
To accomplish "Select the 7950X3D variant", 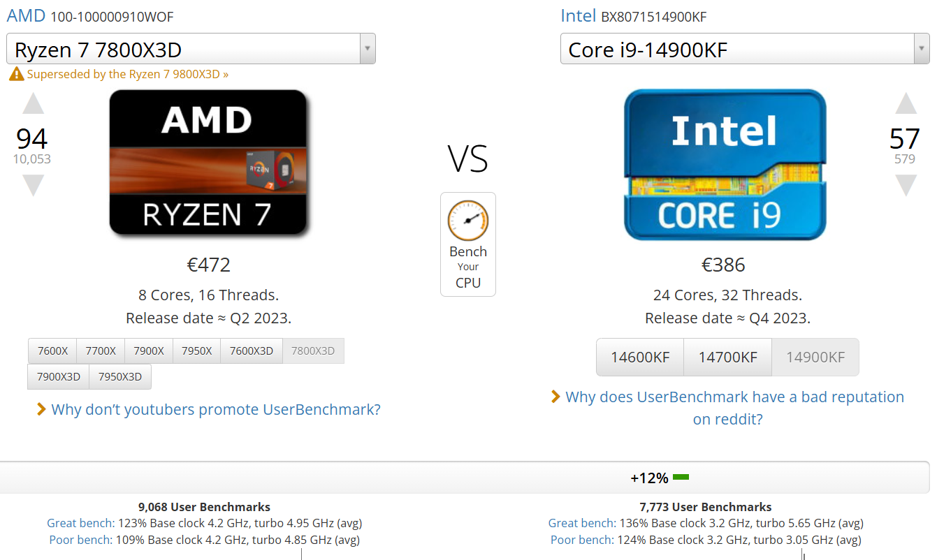I will [120, 377].
